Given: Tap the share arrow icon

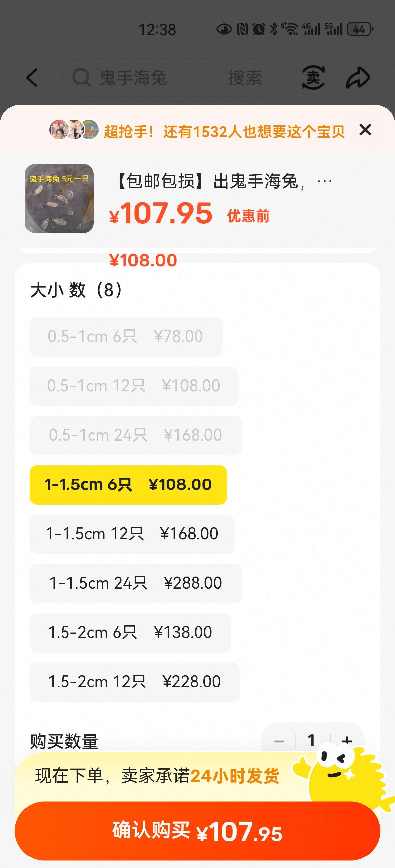Looking at the screenshot, I should 358,78.
